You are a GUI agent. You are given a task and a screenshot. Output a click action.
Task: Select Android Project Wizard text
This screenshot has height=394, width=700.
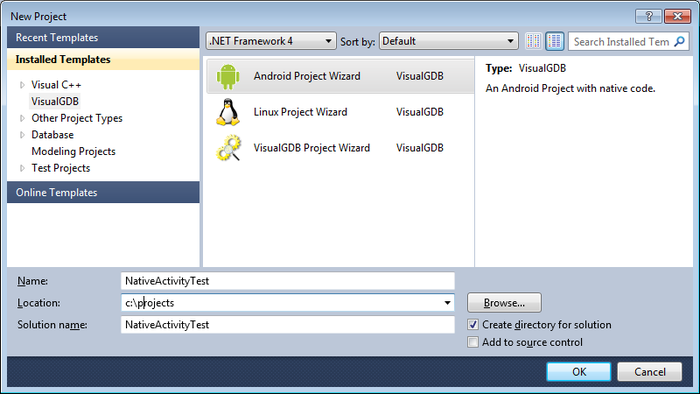[x=307, y=76]
